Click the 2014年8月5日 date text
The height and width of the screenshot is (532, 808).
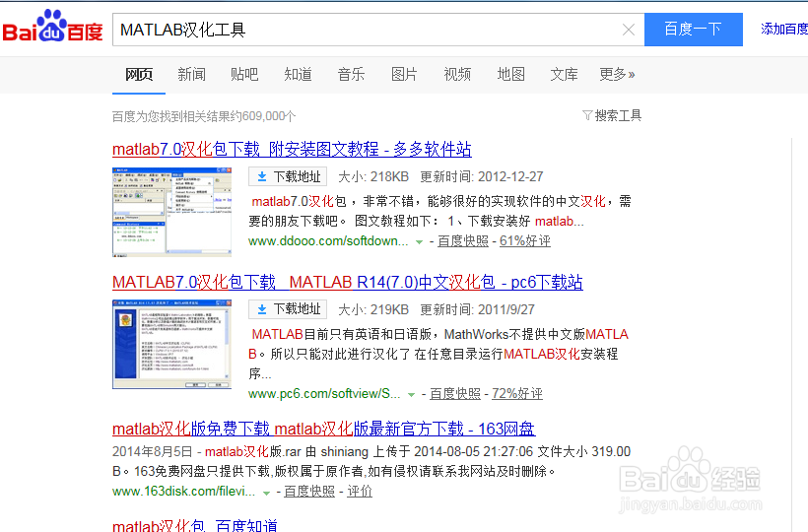click(x=152, y=452)
